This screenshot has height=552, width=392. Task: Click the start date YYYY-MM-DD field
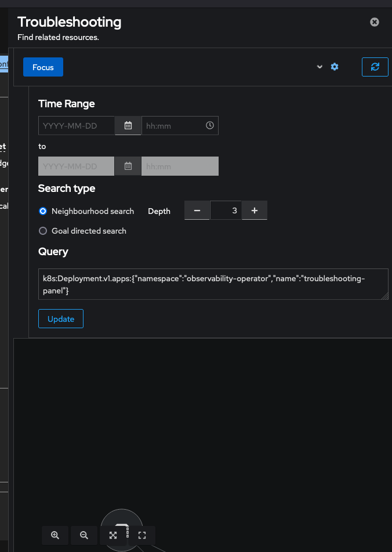tap(77, 126)
